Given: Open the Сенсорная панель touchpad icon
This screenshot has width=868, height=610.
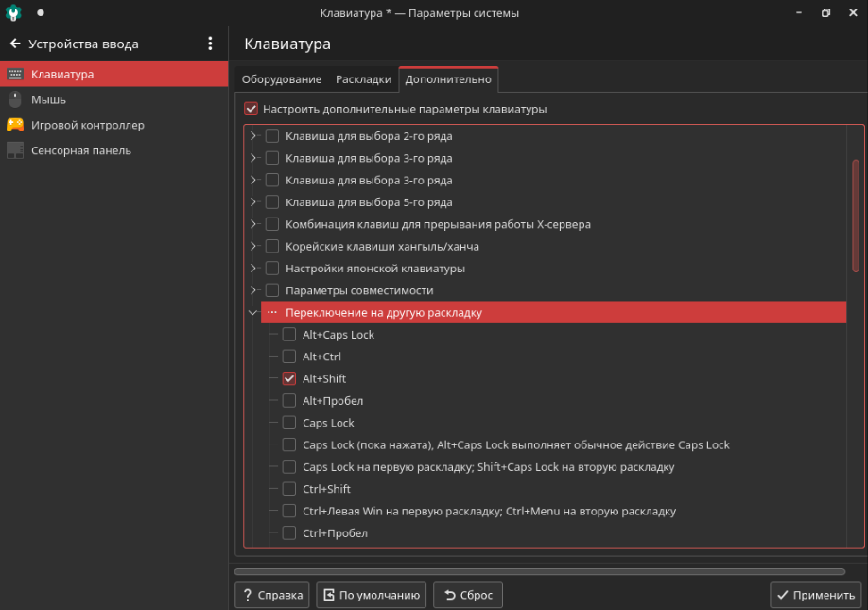Looking at the screenshot, I should click(x=15, y=150).
